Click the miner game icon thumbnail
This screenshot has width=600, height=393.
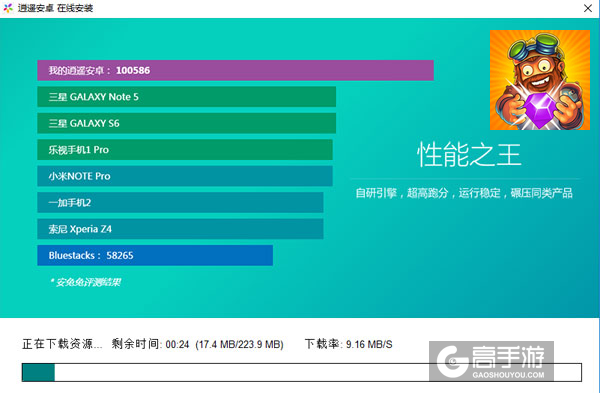tap(540, 80)
